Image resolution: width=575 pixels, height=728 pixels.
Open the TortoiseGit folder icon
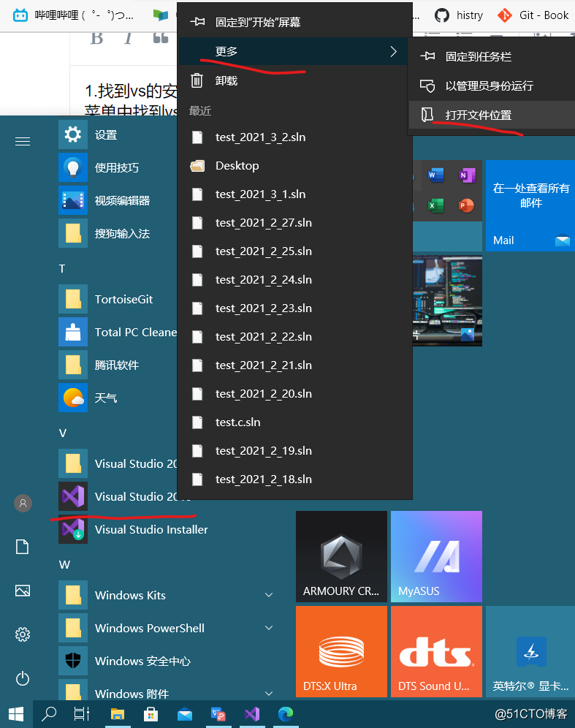[73, 299]
